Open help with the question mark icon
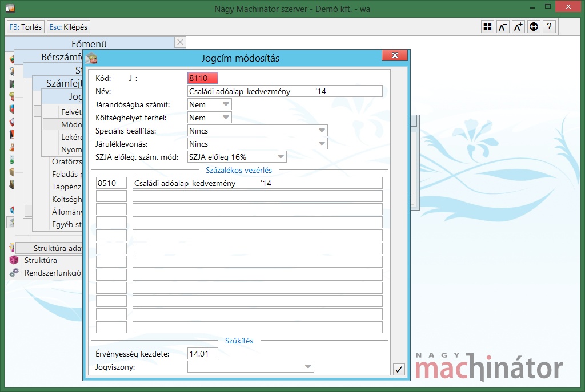Screen dimensions: 585x392 (549, 27)
